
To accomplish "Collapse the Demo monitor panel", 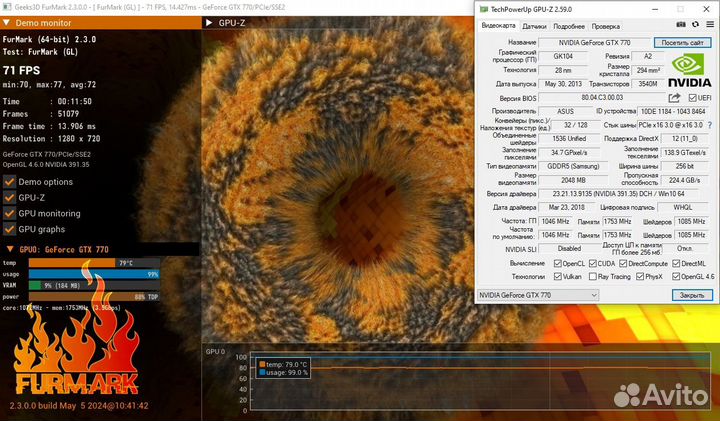I will (6, 22).
